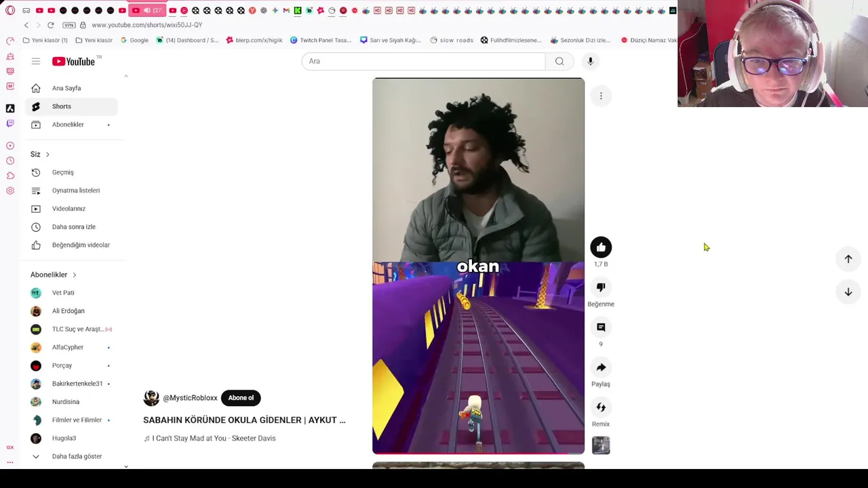Open the Filmler ve Filimler channel
This screenshot has width=868, height=488.
[71, 420]
